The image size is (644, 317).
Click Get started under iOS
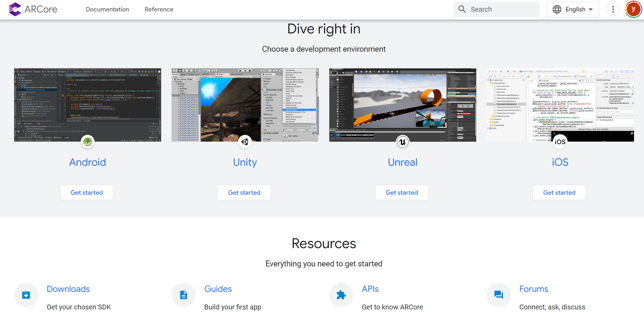tap(559, 193)
